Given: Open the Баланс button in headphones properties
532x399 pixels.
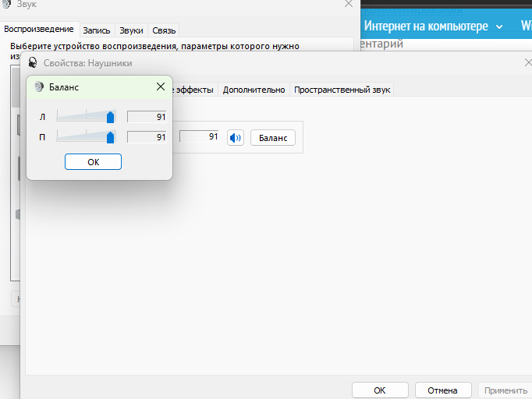Looking at the screenshot, I should pos(273,138).
